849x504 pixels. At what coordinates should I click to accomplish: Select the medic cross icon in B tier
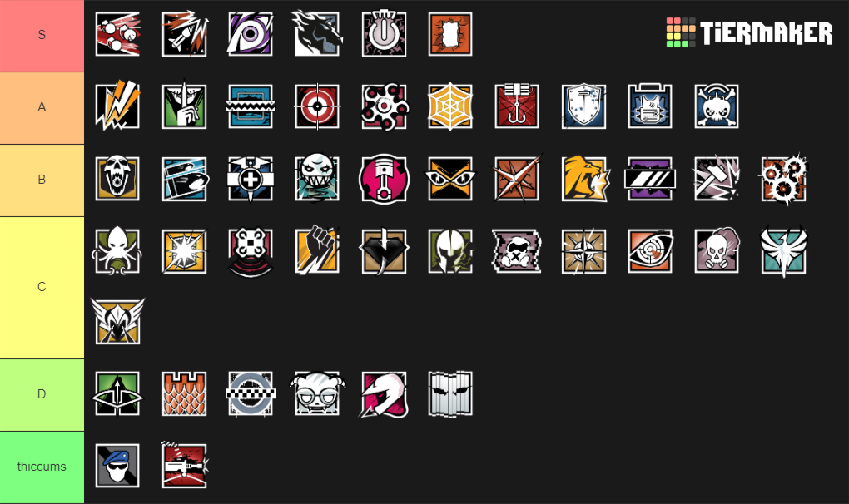(x=251, y=179)
